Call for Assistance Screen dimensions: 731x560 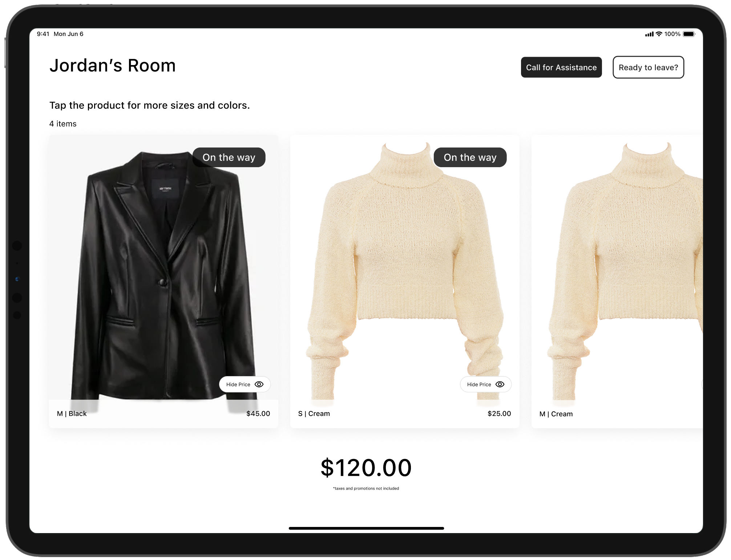pyautogui.click(x=561, y=67)
